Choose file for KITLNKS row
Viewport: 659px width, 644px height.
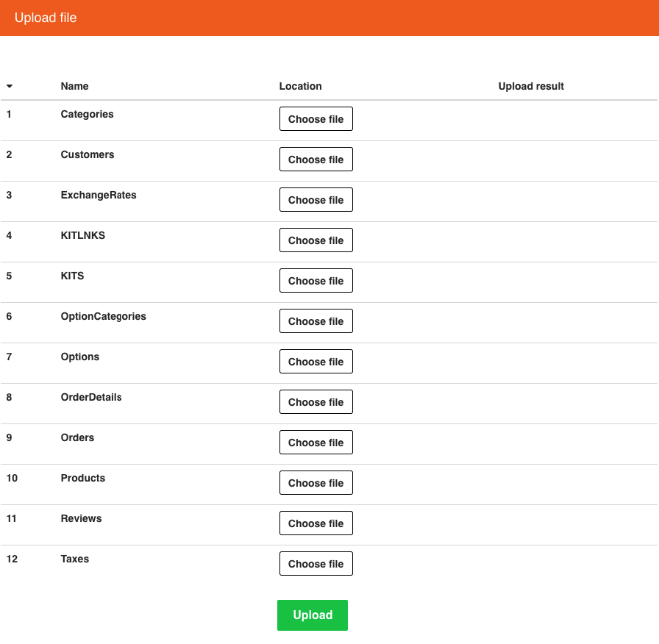(316, 240)
